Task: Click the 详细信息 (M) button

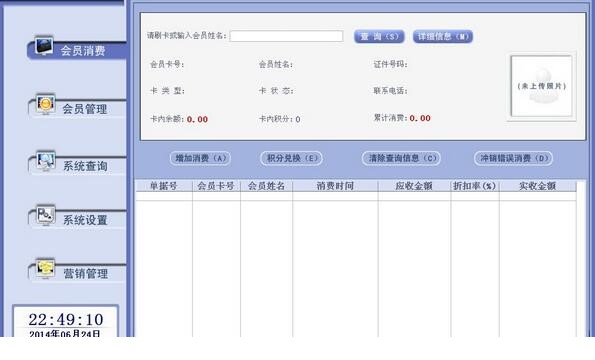Action: tap(443, 36)
